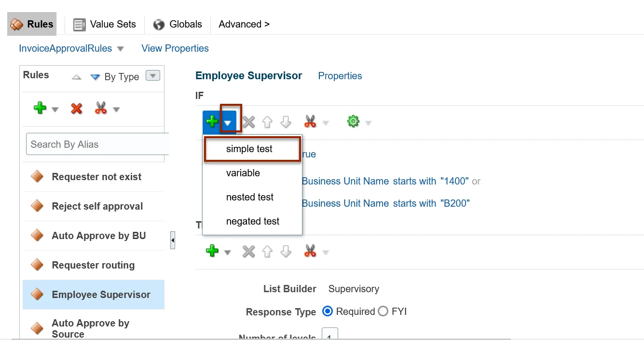Screen dimensions: 644x340
Task: Click green plus icon in THEN toolbar
Action: 212,251
